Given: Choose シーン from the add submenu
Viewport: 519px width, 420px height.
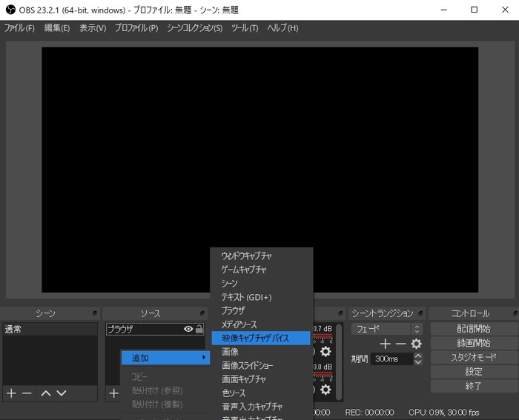Looking at the screenshot, I should coord(261,284).
